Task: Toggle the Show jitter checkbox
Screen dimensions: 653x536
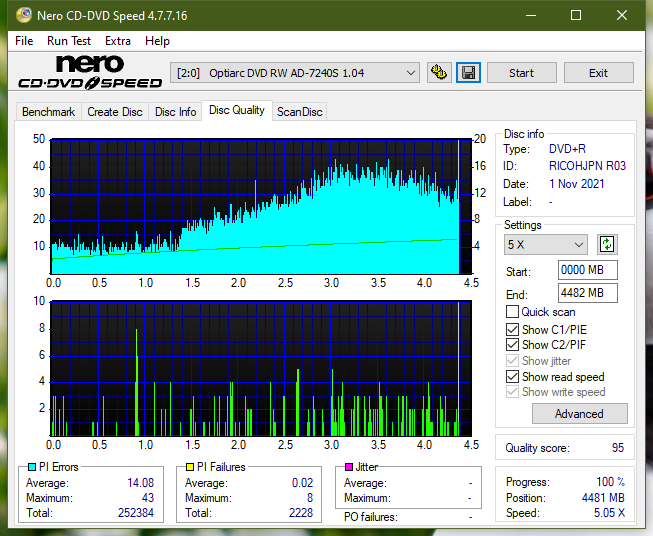Action: [x=512, y=361]
